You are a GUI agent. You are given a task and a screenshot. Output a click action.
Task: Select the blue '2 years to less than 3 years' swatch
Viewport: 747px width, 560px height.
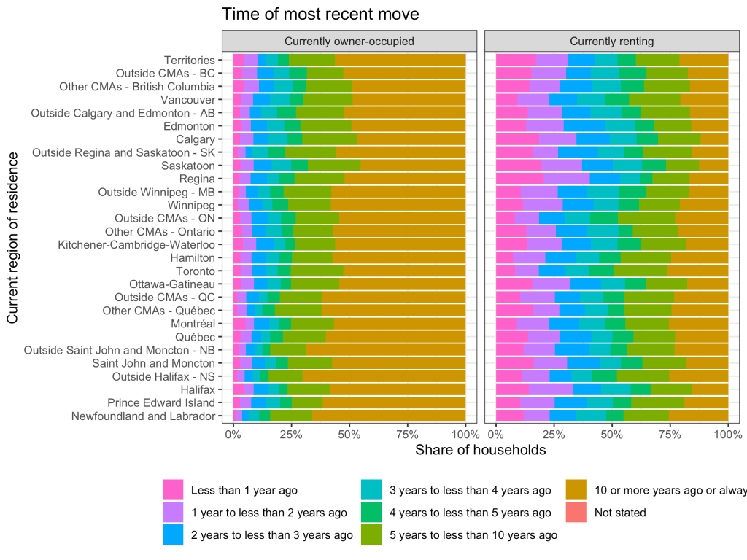(173, 534)
